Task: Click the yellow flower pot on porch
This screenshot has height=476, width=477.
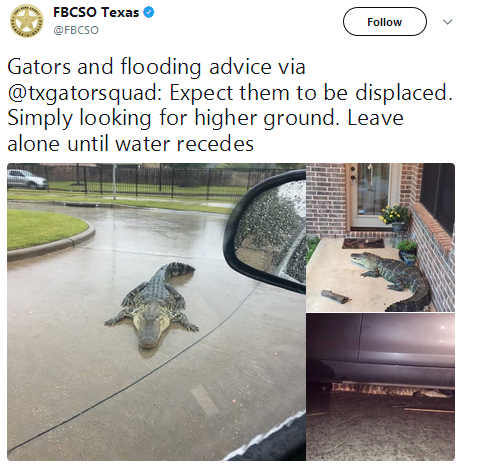Action: pyautogui.click(x=396, y=218)
